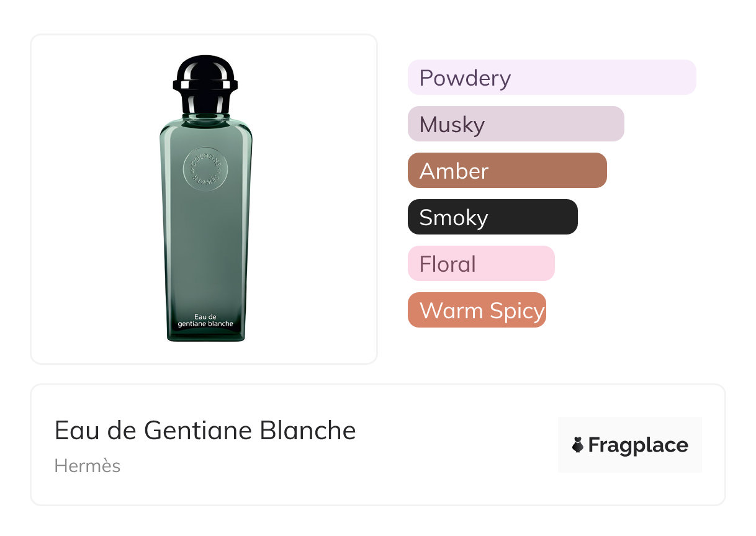Select the Powdery accord bar
The image size is (756, 536).
point(552,78)
